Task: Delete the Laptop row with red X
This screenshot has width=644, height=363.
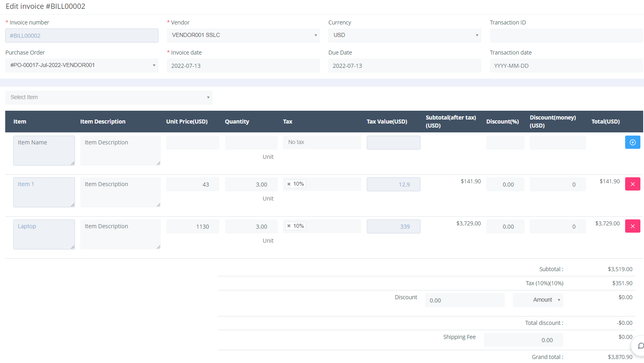Action: tap(632, 226)
